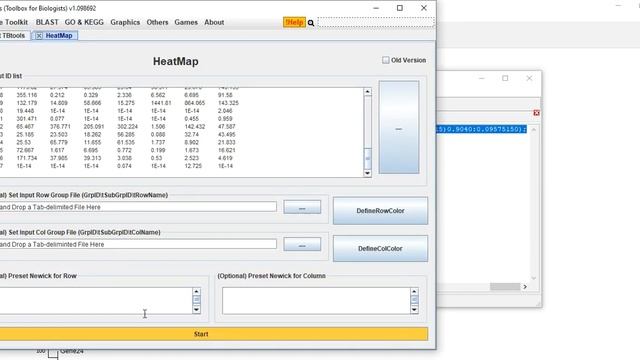Click the data cell 142.432
The width and height of the screenshot is (640, 360).
195,127
